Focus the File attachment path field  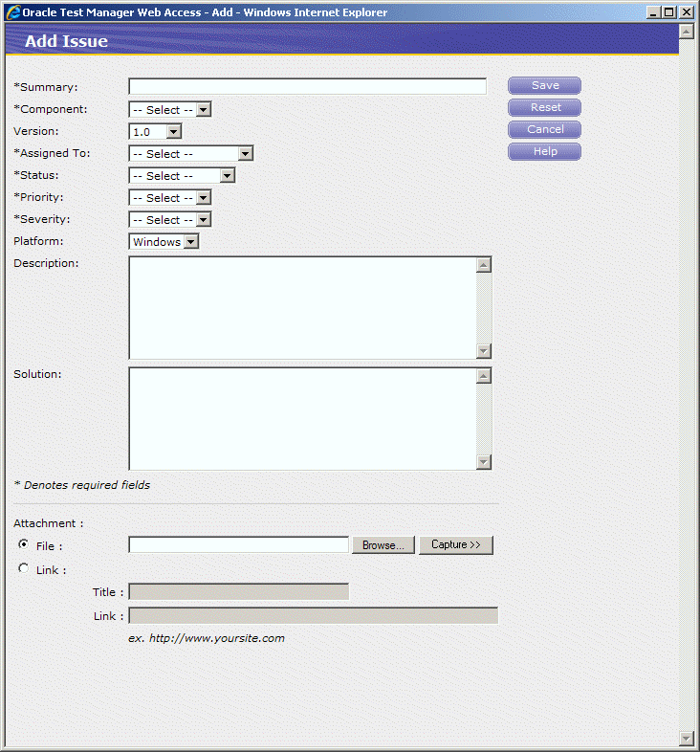pos(238,544)
